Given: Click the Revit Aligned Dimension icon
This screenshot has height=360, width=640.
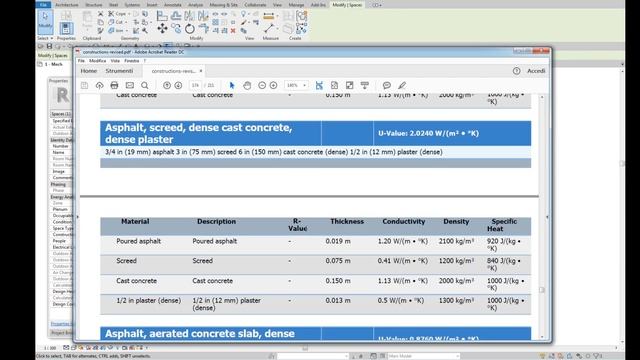Looking at the screenshot, I should [x=269, y=16].
